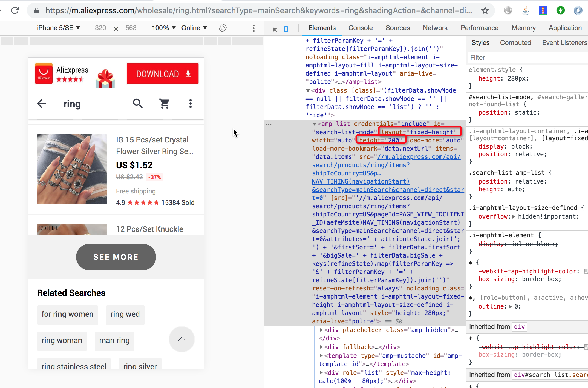This screenshot has height=388, width=588.
Task: Open the iPhone 5/SE device dropdown
Action: pyautogui.click(x=58, y=28)
